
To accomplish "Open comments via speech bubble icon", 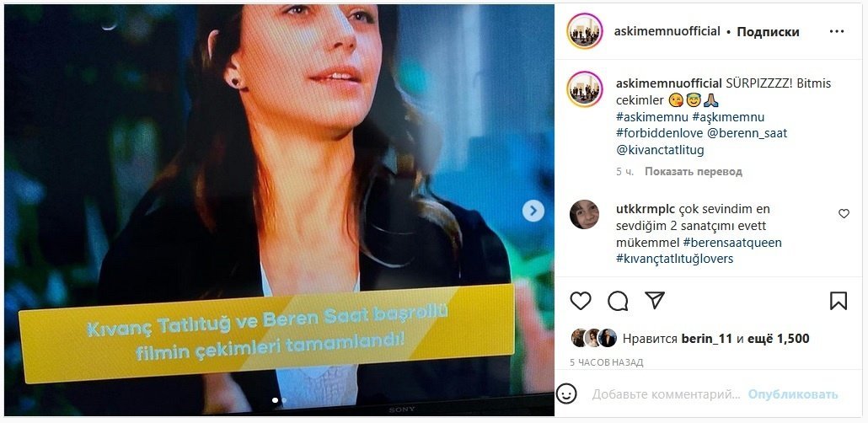I will click(618, 301).
